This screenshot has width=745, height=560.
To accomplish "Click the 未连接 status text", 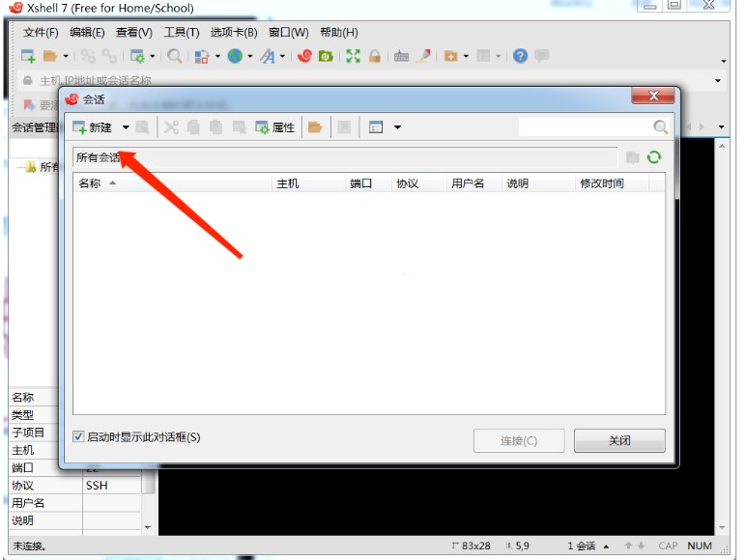I will [x=29, y=546].
